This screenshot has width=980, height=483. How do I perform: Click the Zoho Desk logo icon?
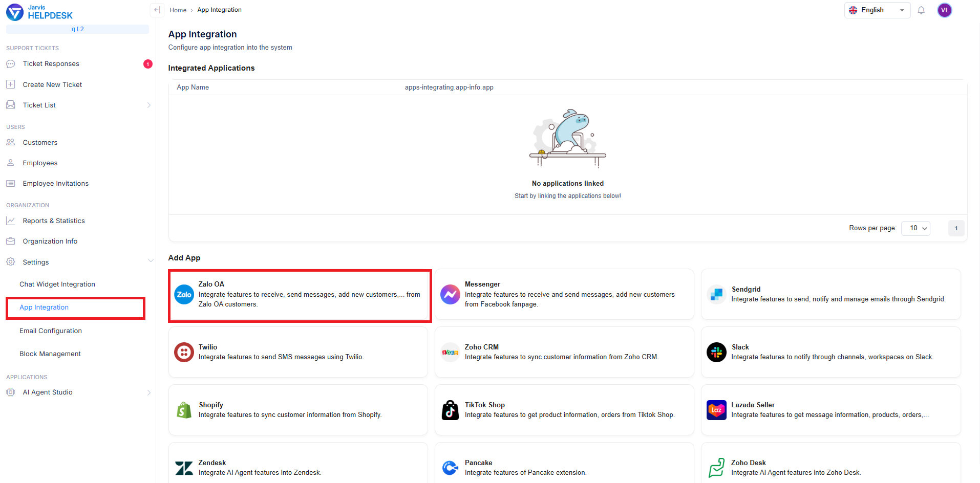click(x=716, y=468)
